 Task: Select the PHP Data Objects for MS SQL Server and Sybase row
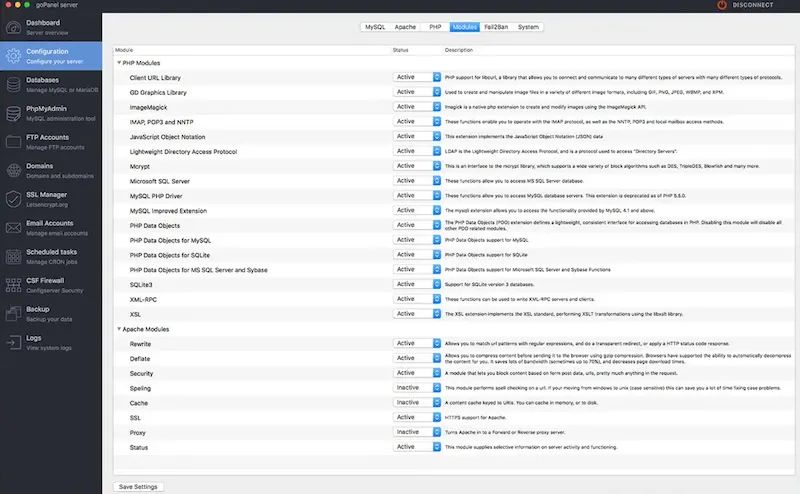pos(454,269)
